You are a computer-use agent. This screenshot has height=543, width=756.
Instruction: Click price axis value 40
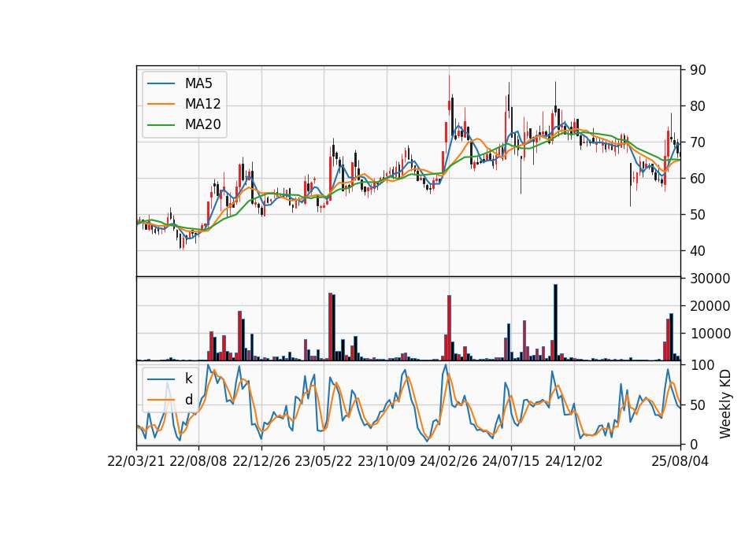(698, 250)
